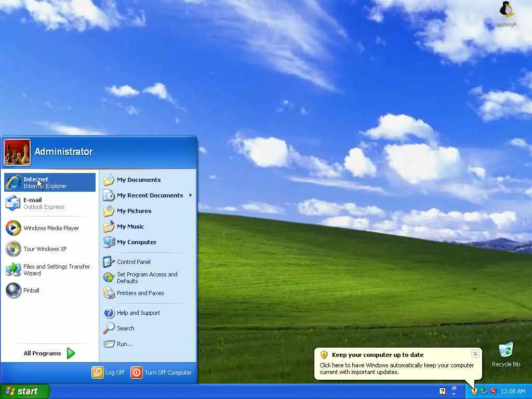Click the Tour Windows XP label
This screenshot has height=399, width=532.
click(x=45, y=249)
